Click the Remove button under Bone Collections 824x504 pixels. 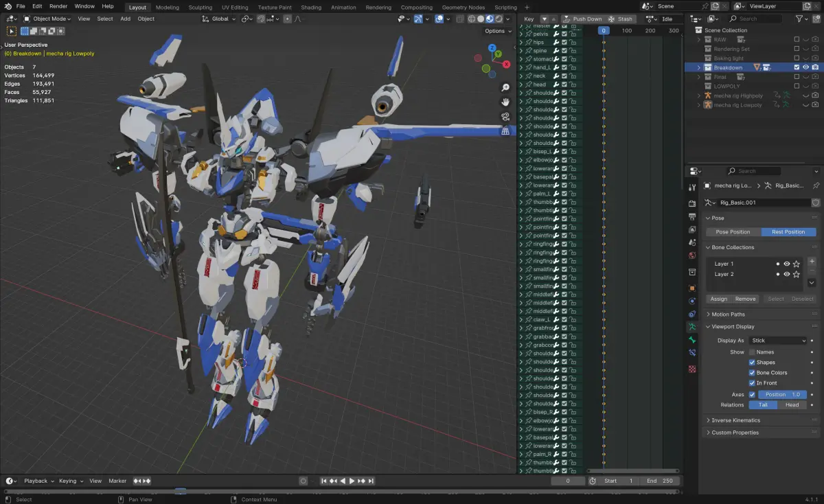[x=745, y=299]
